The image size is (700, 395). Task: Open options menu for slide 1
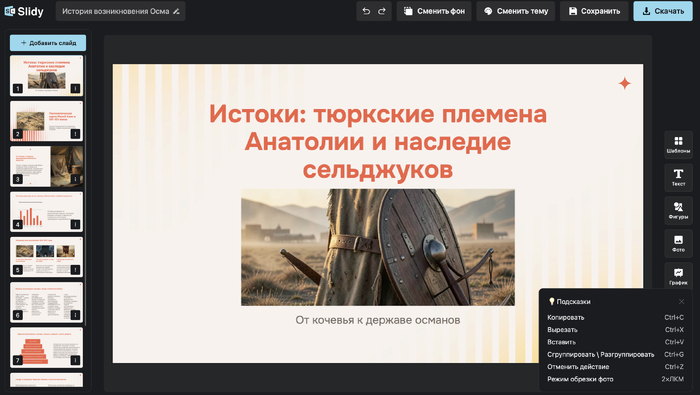click(x=75, y=88)
